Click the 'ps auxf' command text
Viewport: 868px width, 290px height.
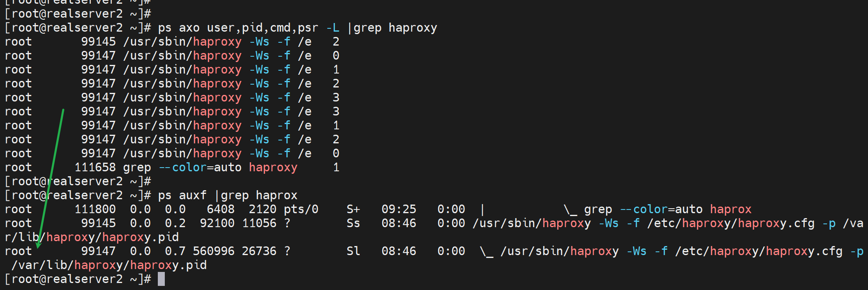182,195
